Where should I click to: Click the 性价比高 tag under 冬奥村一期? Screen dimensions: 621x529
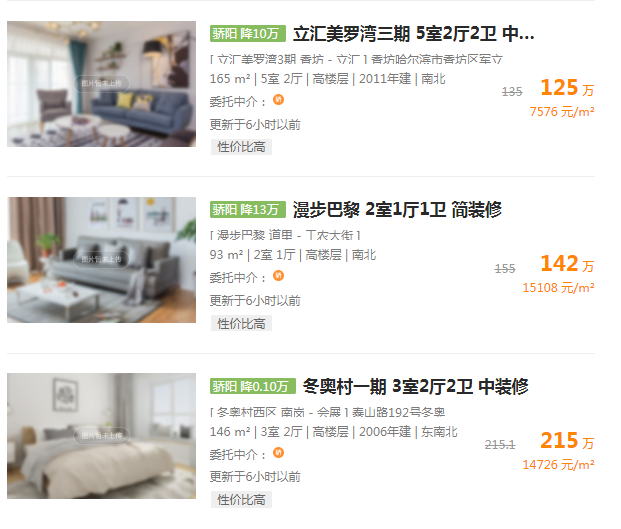coord(241,500)
